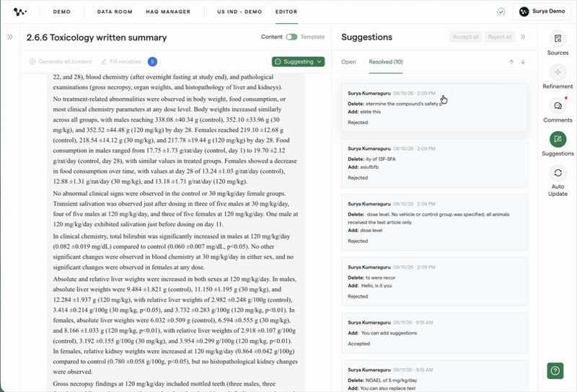Open the green help button
The height and width of the screenshot is (392, 577).
(x=555, y=370)
